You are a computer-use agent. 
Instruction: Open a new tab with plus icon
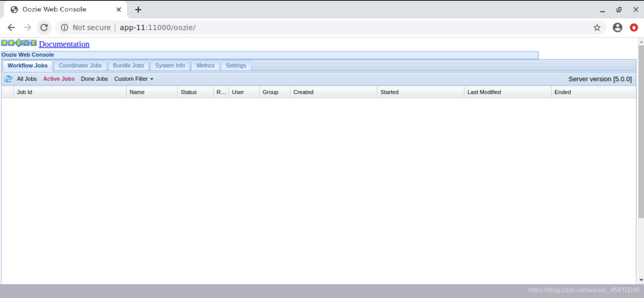(138, 9)
